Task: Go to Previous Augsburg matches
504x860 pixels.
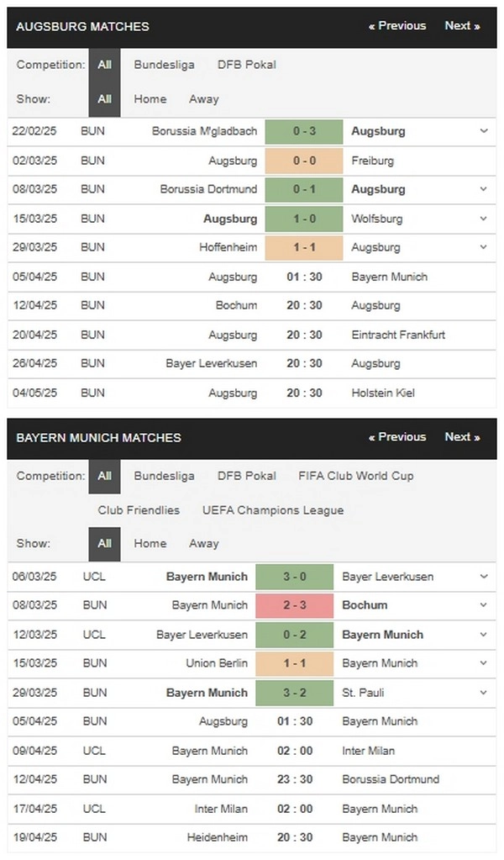Action: click(397, 26)
